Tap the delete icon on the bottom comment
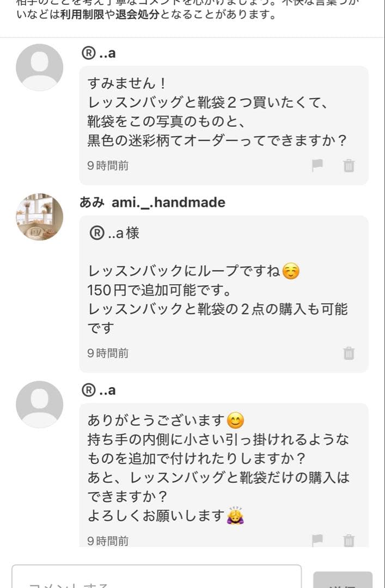The image size is (385, 588). pyautogui.click(x=349, y=540)
